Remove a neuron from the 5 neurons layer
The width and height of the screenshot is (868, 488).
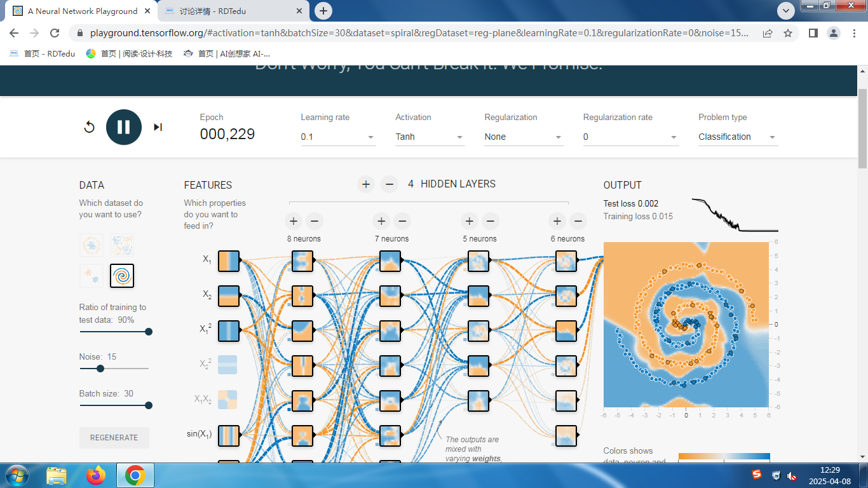(490, 221)
